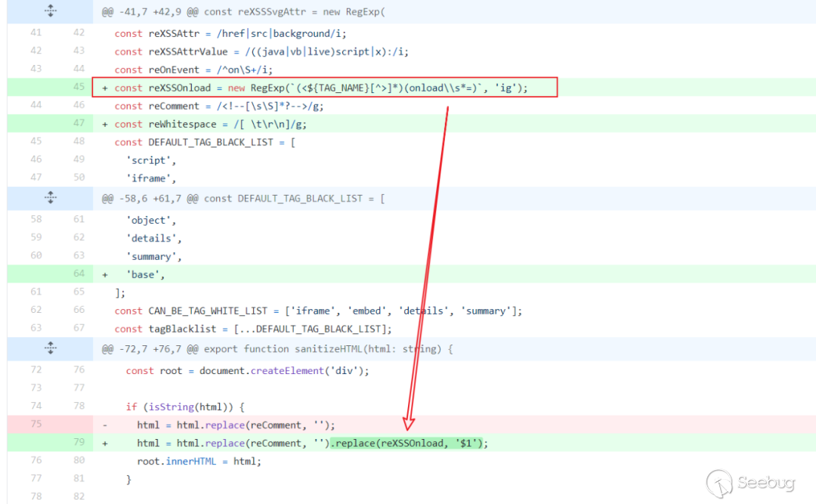Image resolution: width=816 pixels, height=504 pixels.
Task: Click the root.innerHTML assignment line
Action: pyautogui.click(x=198, y=461)
